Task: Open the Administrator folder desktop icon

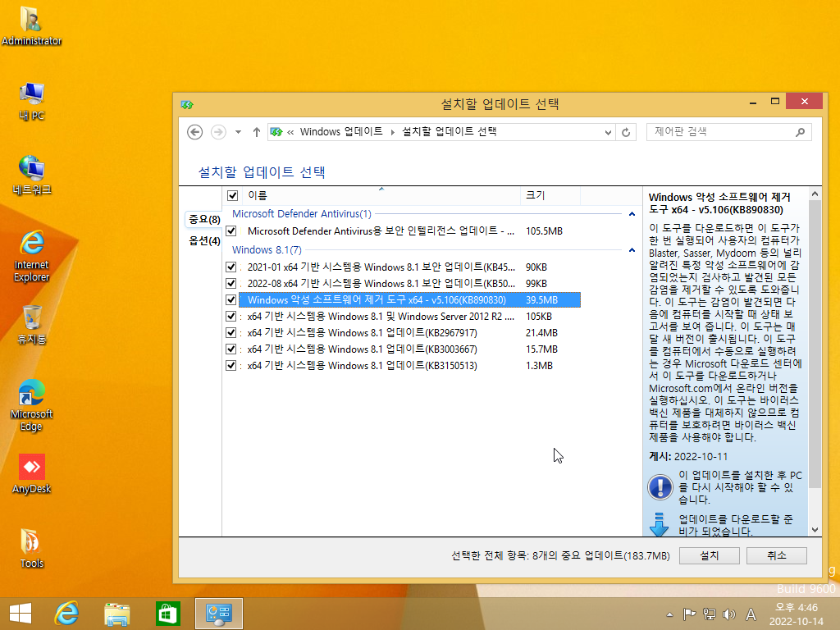Action: tap(31, 25)
